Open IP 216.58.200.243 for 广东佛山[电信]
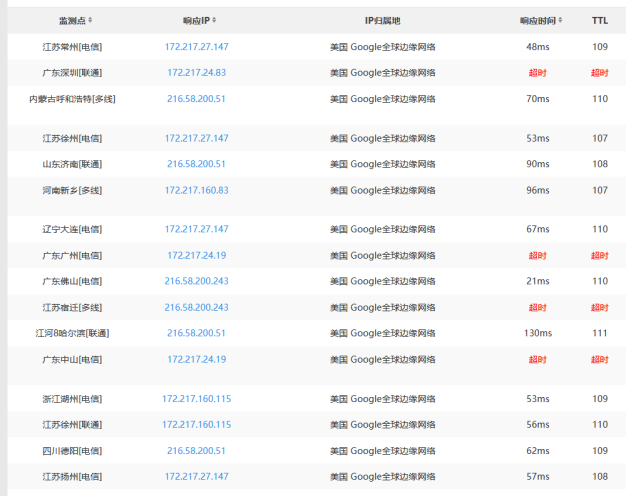This screenshot has width=626, height=496. click(x=196, y=281)
